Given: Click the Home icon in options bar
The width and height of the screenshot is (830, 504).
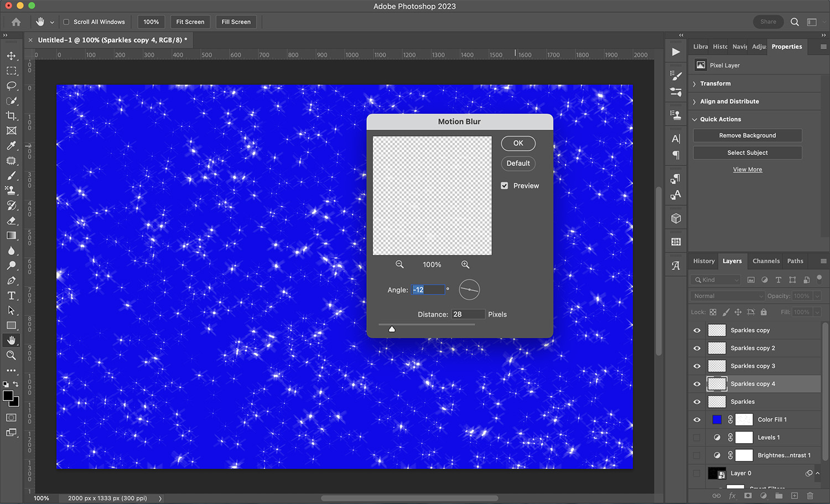Looking at the screenshot, I should 16,22.
